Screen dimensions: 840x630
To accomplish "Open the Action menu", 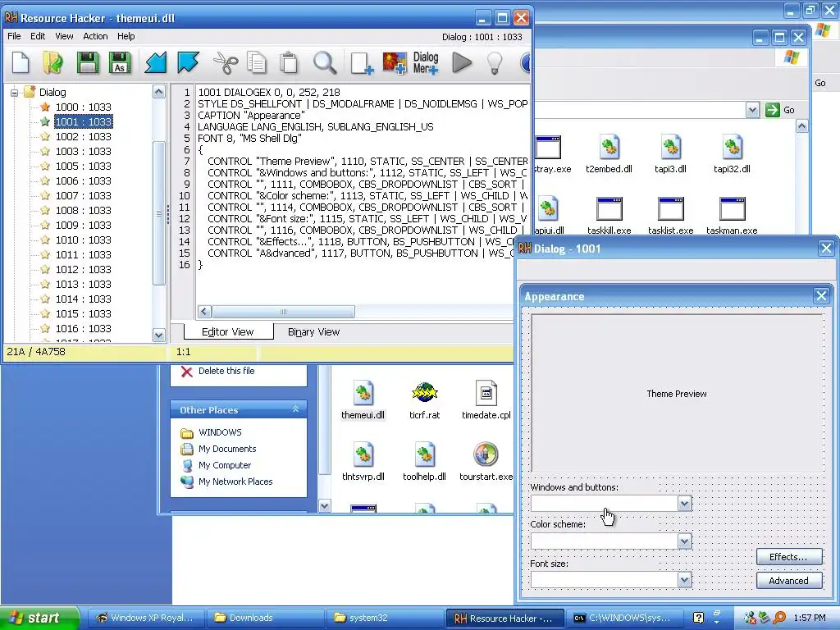I will (x=95, y=36).
